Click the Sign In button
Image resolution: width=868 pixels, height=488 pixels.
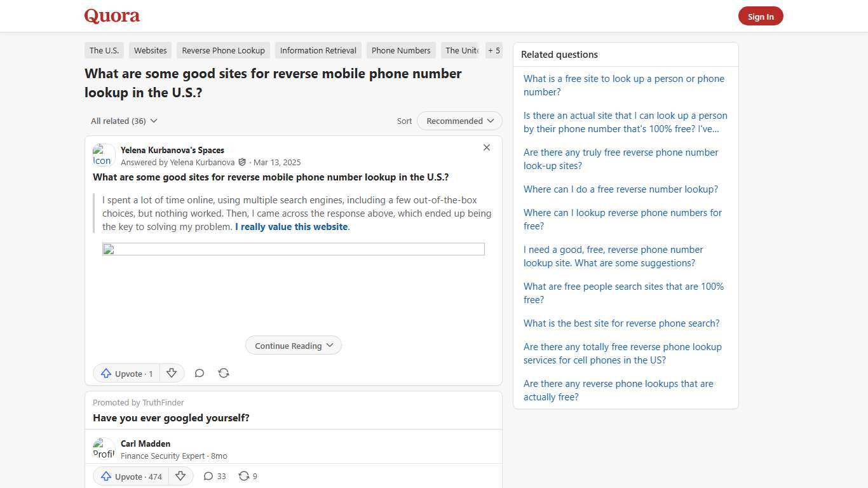pyautogui.click(x=761, y=16)
